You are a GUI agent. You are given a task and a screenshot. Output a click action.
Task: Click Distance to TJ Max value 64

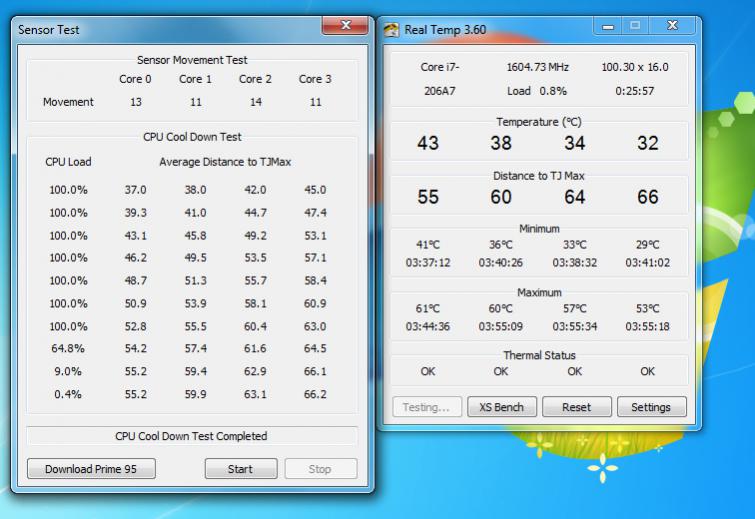point(574,197)
